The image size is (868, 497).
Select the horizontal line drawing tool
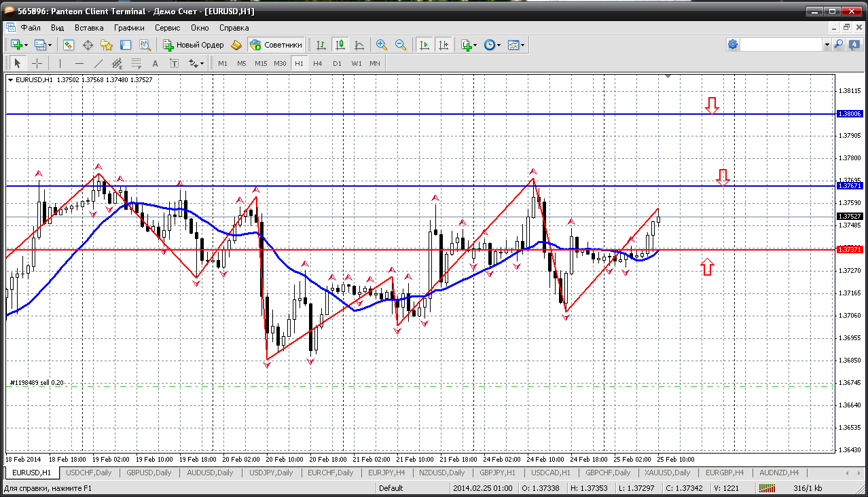pyautogui.click(x=79, y=63)
